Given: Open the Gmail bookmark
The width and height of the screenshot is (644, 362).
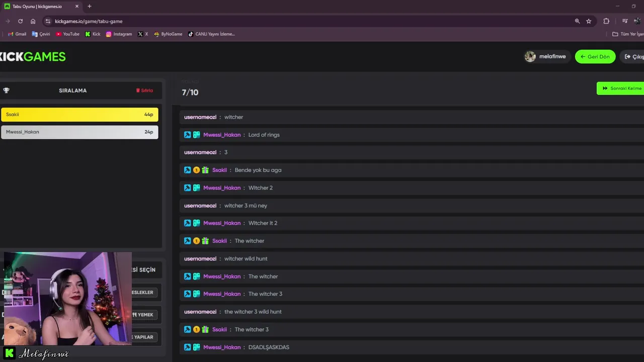Looking at the screenshot, I should coord(17,34).
